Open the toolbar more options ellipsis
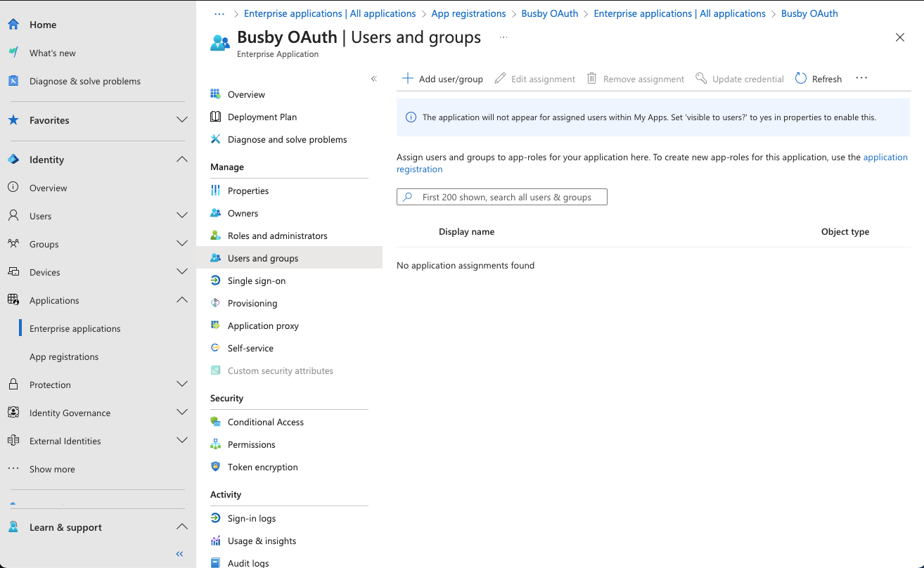 click(861, 78)
